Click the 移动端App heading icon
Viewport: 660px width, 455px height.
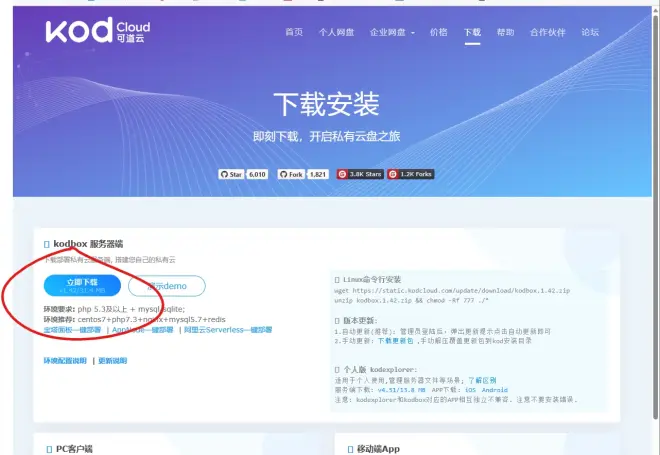[351, 450]
